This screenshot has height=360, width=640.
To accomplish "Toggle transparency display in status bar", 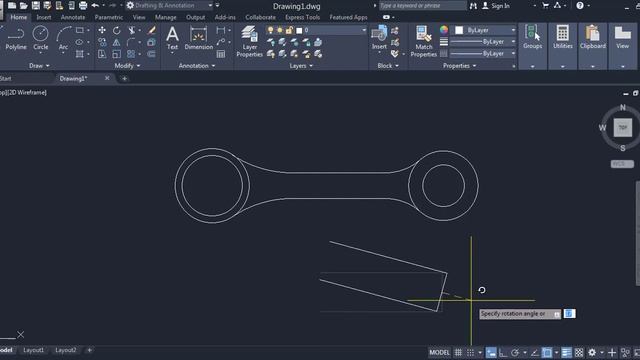I will tap(579, 353).
